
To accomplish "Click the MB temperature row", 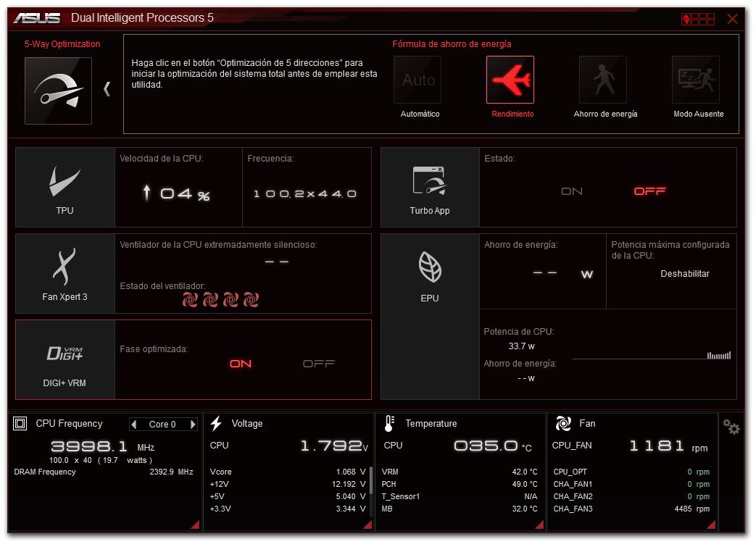I will tap(460, 509).
